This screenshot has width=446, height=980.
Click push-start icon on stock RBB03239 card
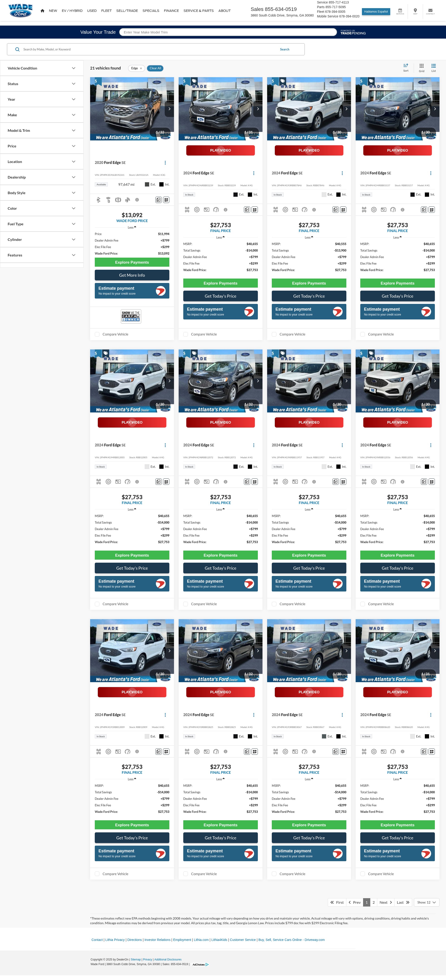[x=197, y=210]
